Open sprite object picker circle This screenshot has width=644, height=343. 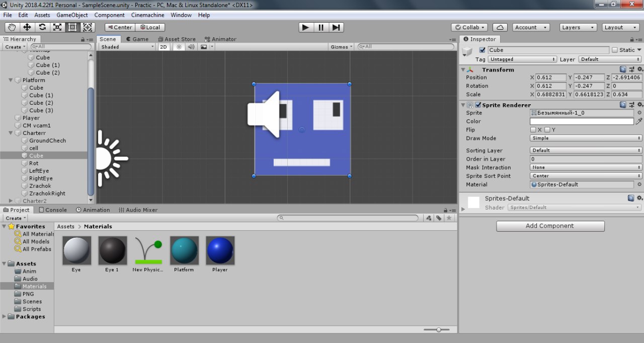639,113
